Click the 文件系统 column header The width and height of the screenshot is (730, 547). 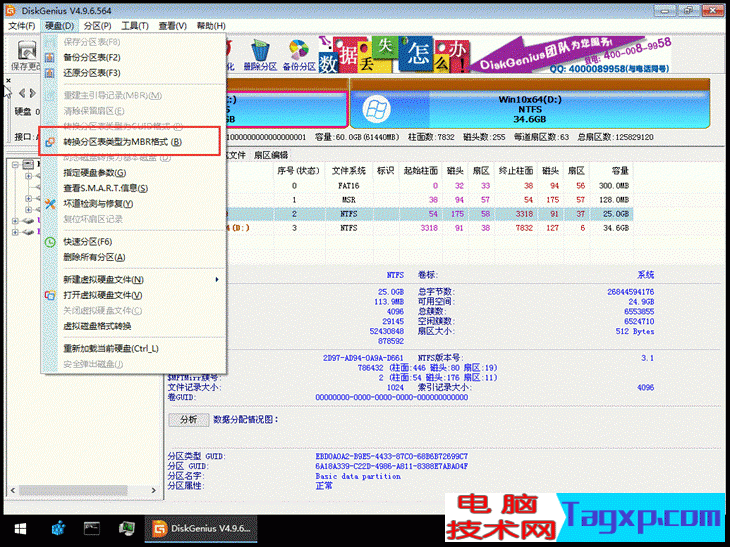[x=349, y=171]
